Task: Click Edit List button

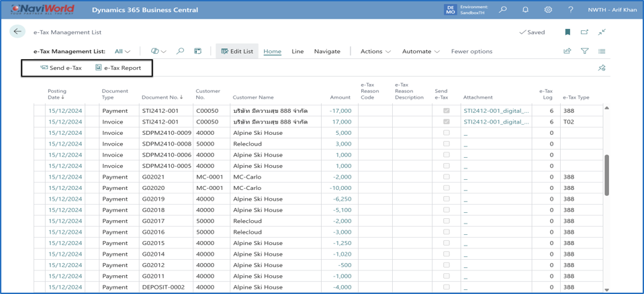Action: (x=237, y=51)
